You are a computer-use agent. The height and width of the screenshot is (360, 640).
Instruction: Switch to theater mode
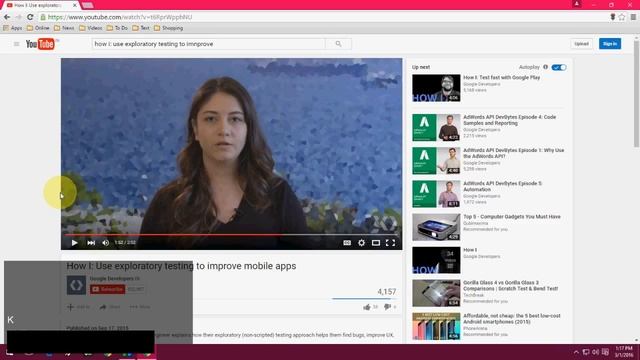(x=376, y=242)
